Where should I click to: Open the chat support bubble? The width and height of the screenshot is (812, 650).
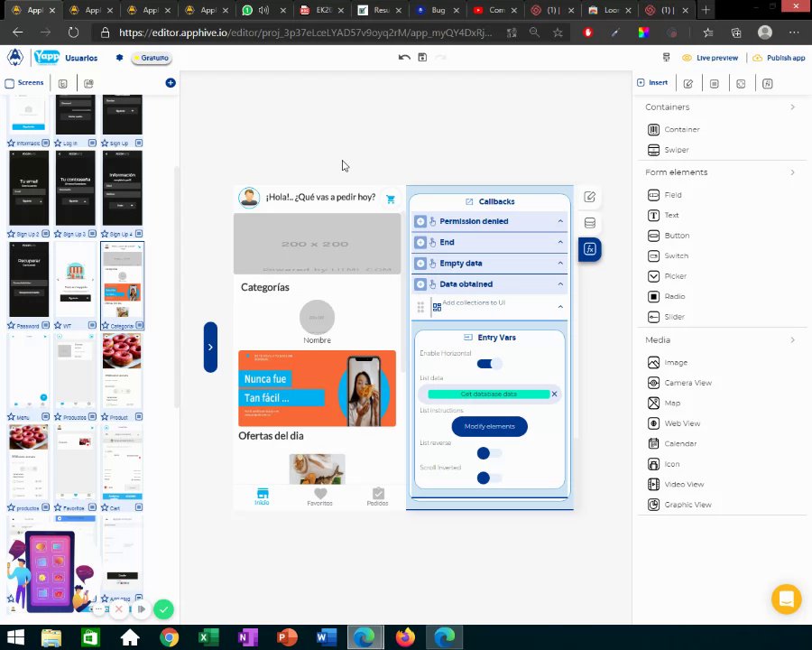click(786, 599)
